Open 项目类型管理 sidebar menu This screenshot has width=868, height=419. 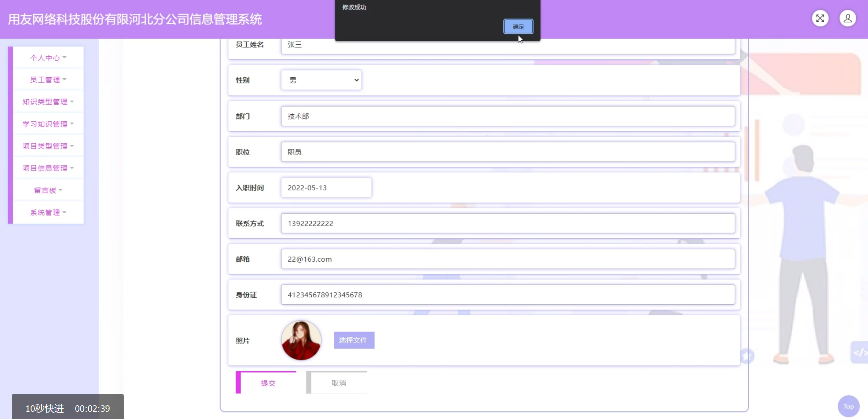click(48, 146)
